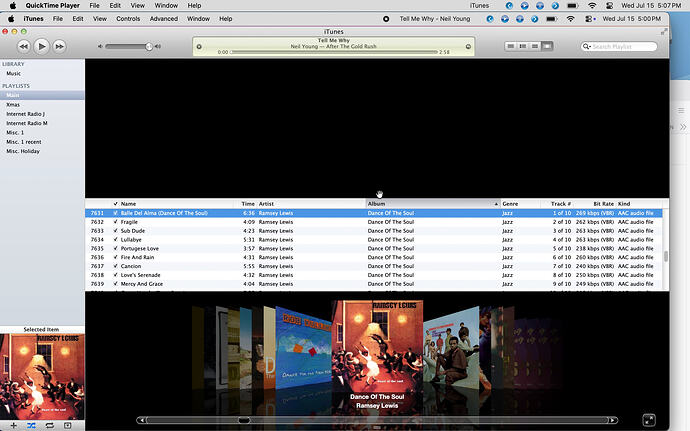The width and height of the screenshot is (690, 431).
Task: Select the Cover Flow view button
Action: click(547, 46)
